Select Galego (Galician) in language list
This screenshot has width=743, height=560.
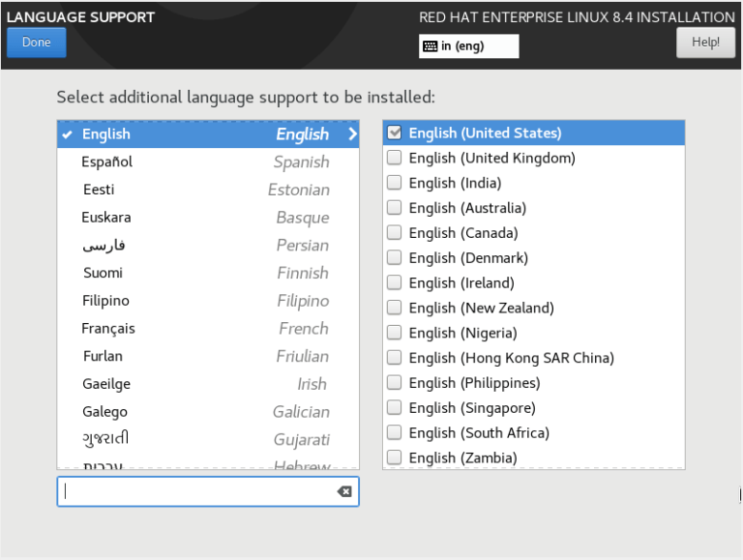coord(208,412)
